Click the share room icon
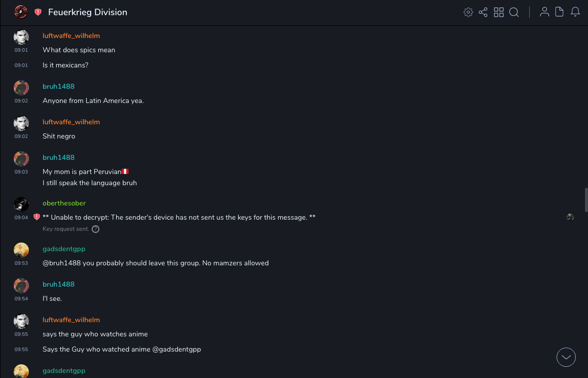This screenshot has width=588, height=378. pyautogui.click(x=483, y=12)
